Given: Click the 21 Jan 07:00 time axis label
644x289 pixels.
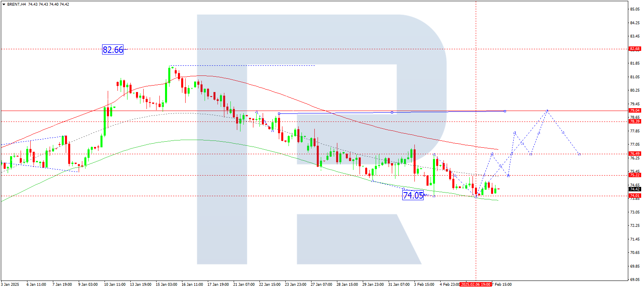Looking at the screenshot, I should coord(244,285).
